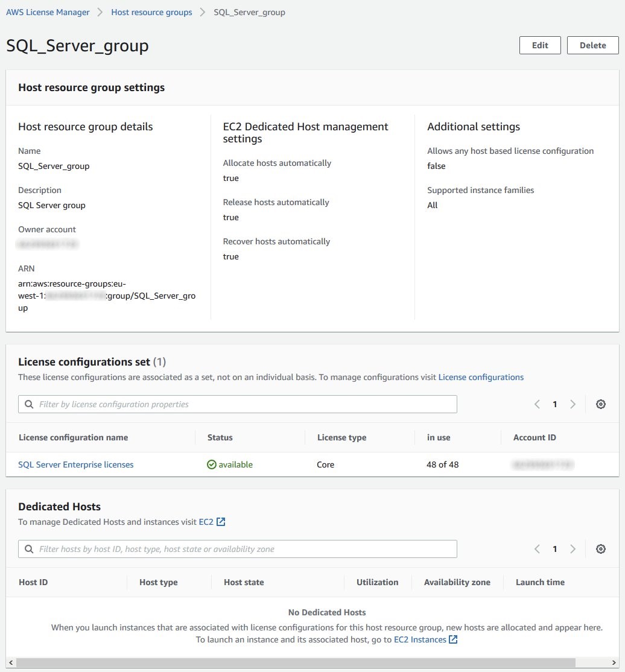Follow the EC2 link under Dedicated Hosts

(x=206, y=522)
